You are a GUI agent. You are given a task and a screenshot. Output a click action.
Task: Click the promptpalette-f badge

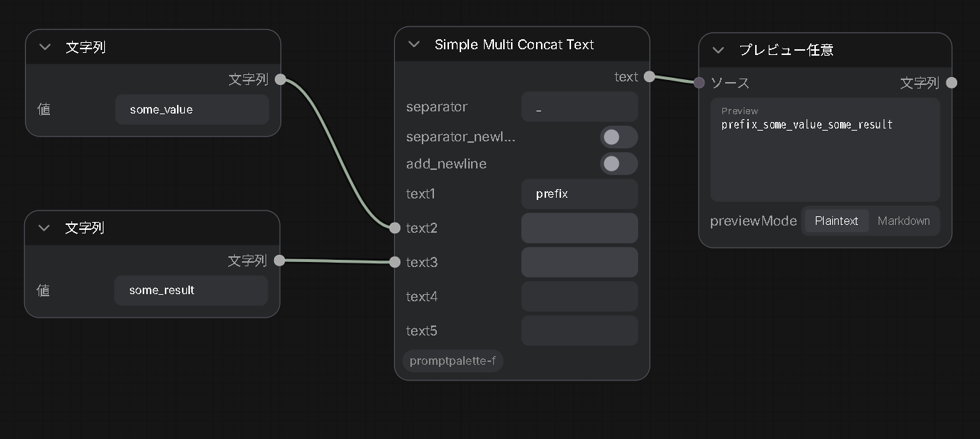coord(453,361)
